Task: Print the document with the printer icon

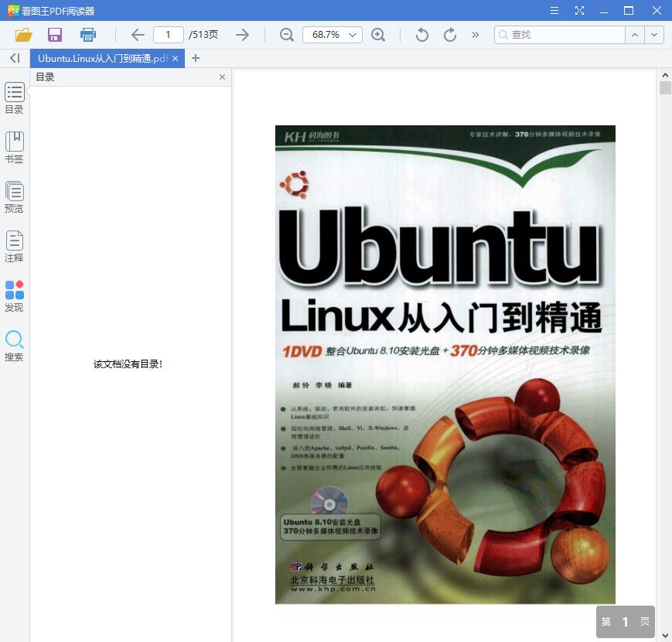Action: (88, 35)
